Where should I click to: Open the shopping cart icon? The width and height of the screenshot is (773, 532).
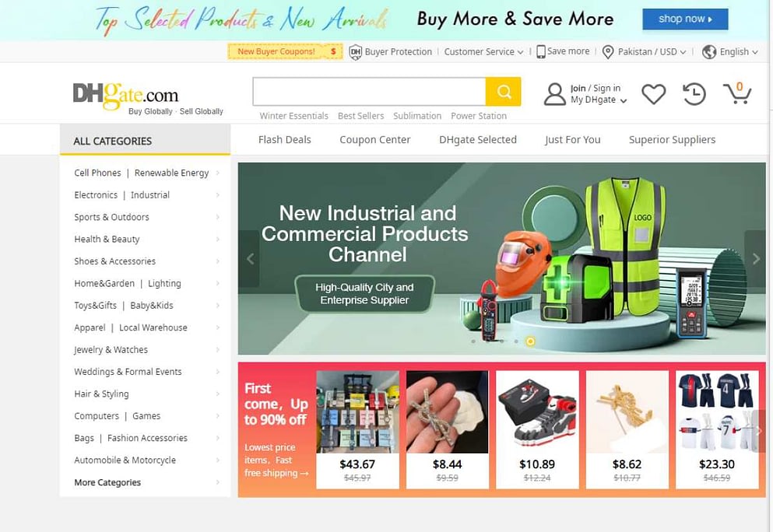click(x=737, y=93)
